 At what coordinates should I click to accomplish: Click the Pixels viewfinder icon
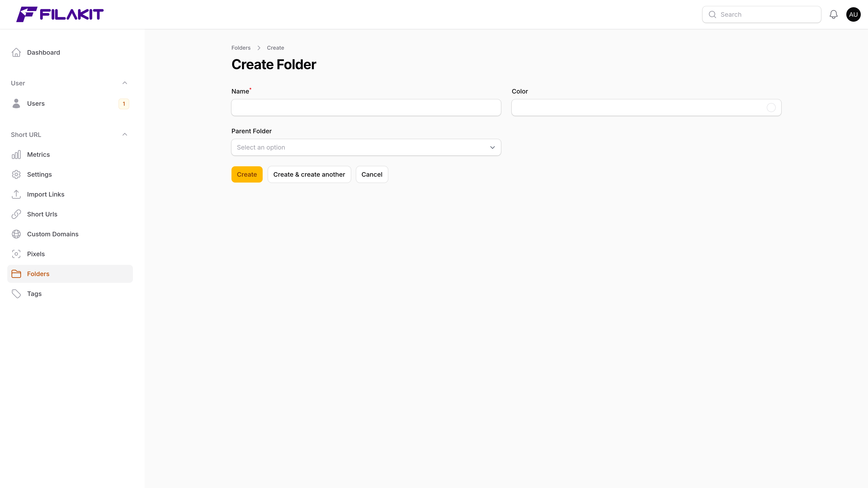coord(16,254)
